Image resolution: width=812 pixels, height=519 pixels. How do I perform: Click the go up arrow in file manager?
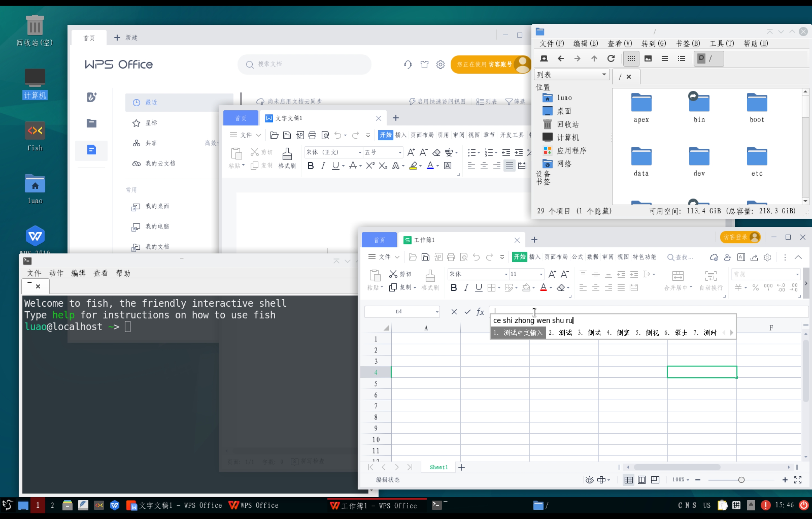point(594,58)
